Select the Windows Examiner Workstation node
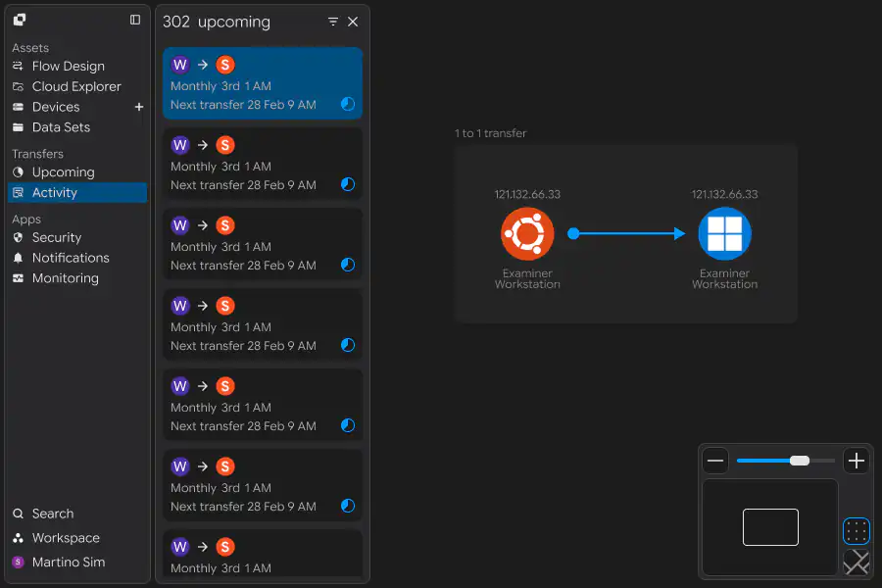Viewport: 882px width, 588px height. coord(724,234)
